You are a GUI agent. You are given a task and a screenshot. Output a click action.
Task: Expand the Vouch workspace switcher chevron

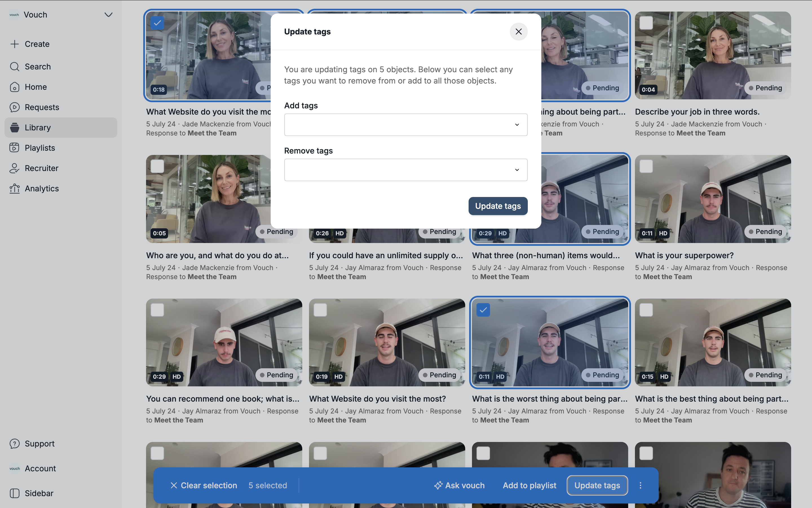[108, 15]
